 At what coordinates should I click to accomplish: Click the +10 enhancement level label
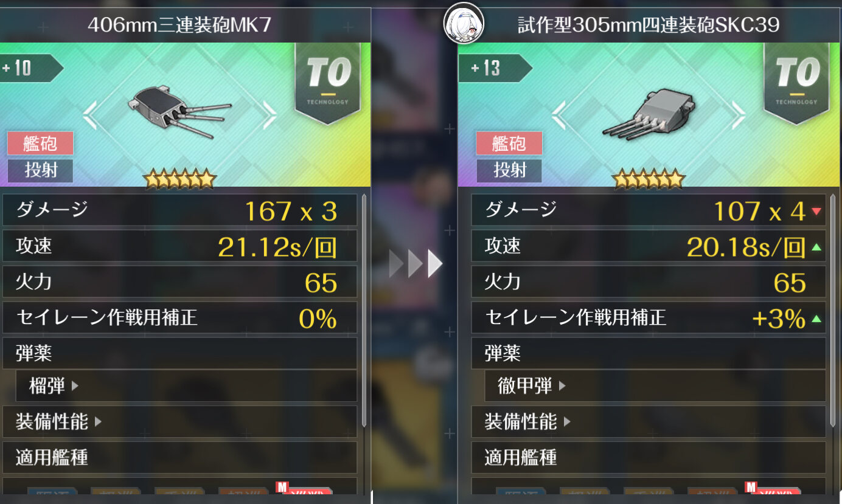pos(27,68)
